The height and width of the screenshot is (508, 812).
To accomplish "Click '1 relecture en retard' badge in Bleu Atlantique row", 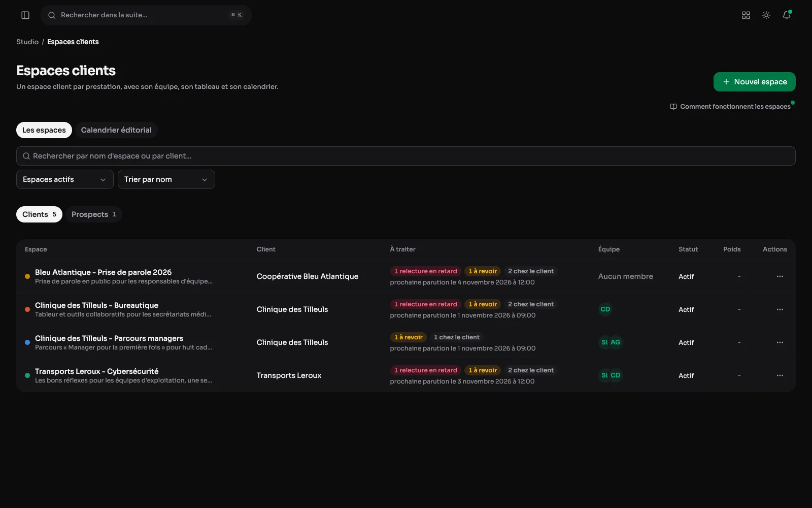I will [x=425, y=271].
